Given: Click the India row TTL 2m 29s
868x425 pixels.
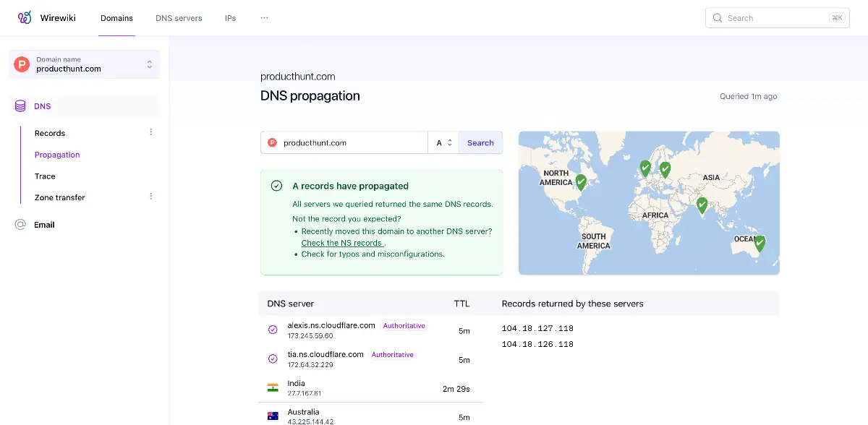Looking at the screenshot, I should (456, 389).
